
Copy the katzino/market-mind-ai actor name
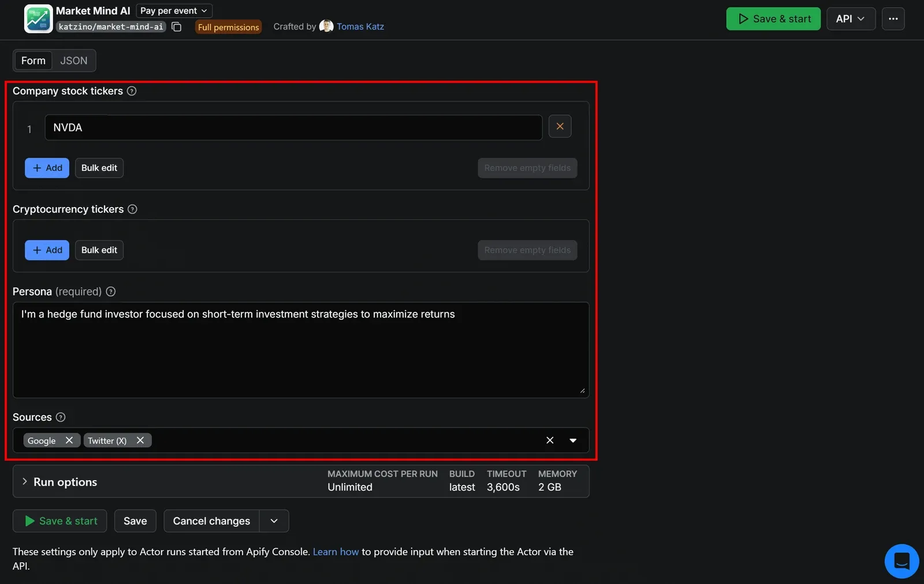[177, 27]
